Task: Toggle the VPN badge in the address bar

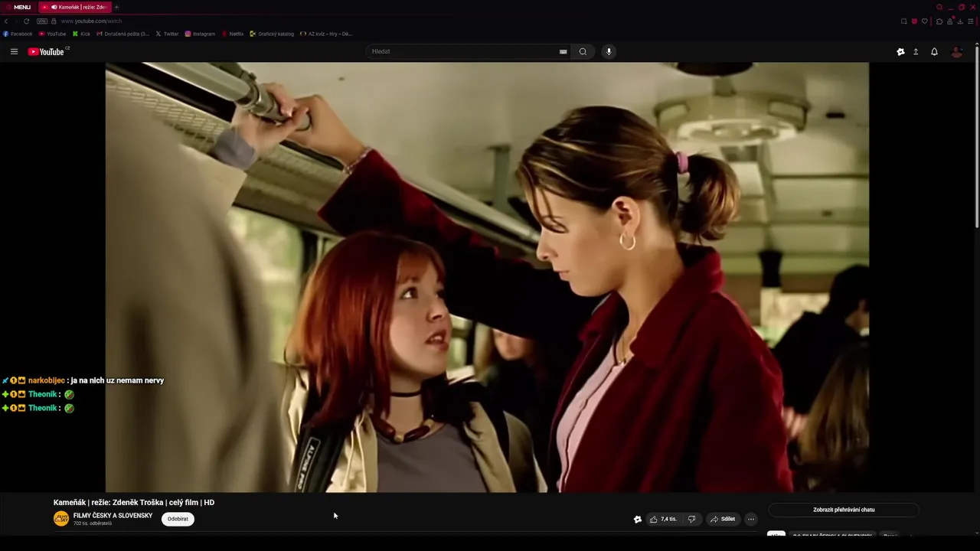Action: point(42,21)
